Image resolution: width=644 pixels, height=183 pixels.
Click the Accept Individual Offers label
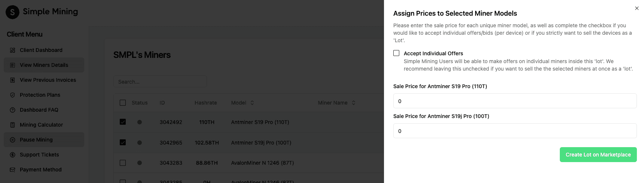point(433,53)
